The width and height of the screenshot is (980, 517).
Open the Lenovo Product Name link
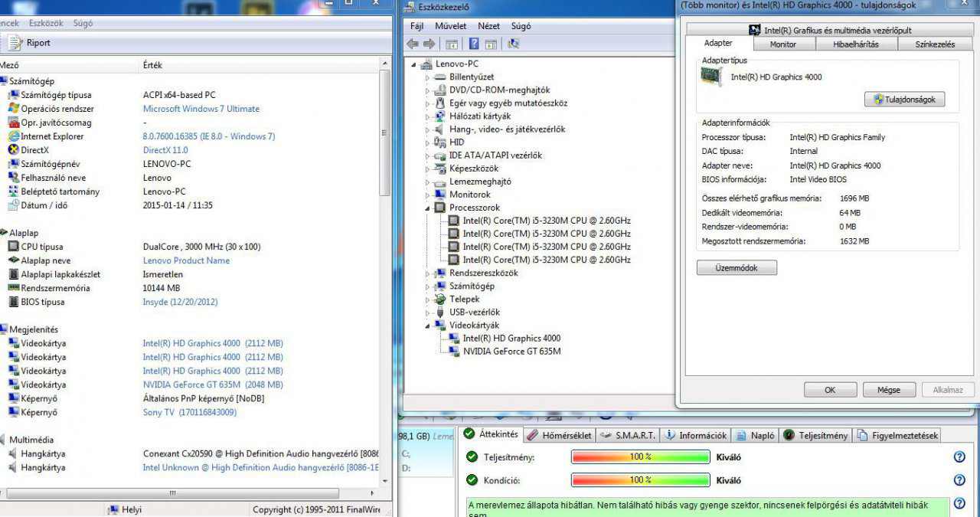(186, 260)
